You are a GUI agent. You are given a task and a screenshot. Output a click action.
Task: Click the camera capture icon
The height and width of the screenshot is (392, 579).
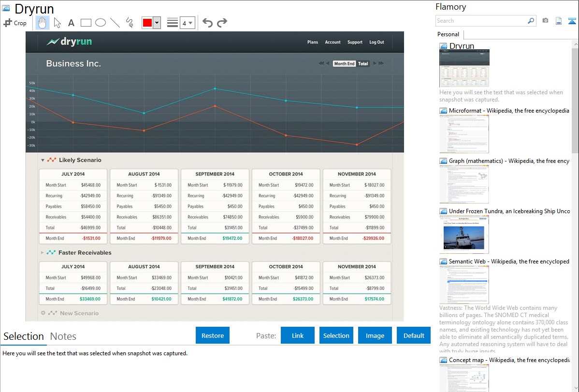pos(545,21)
